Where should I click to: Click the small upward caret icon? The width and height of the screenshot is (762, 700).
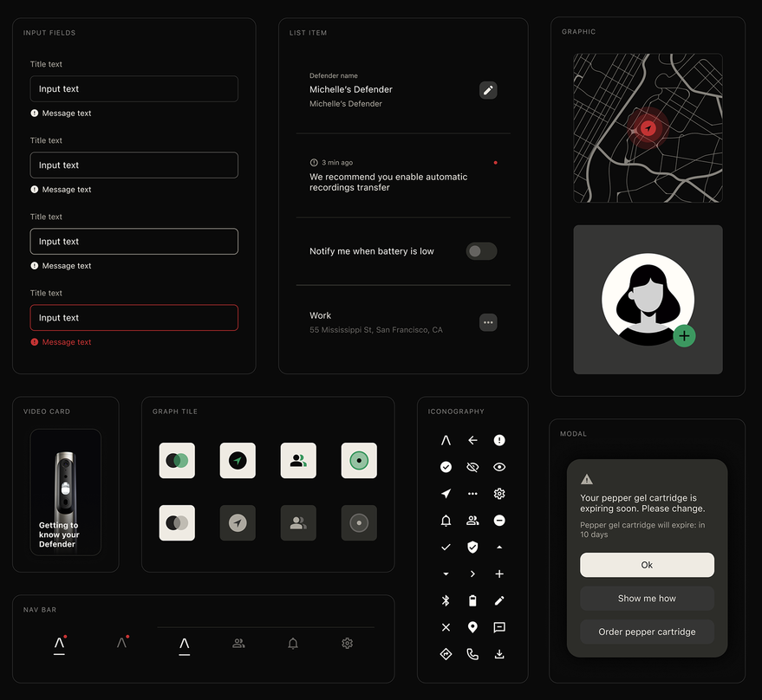click(x=499, y=548)
